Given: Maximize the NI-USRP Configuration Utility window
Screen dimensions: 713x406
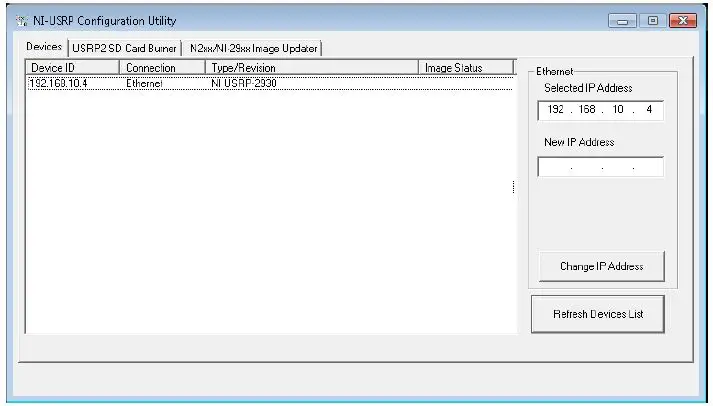Looking at the screenshot, I should click(653, 21).
